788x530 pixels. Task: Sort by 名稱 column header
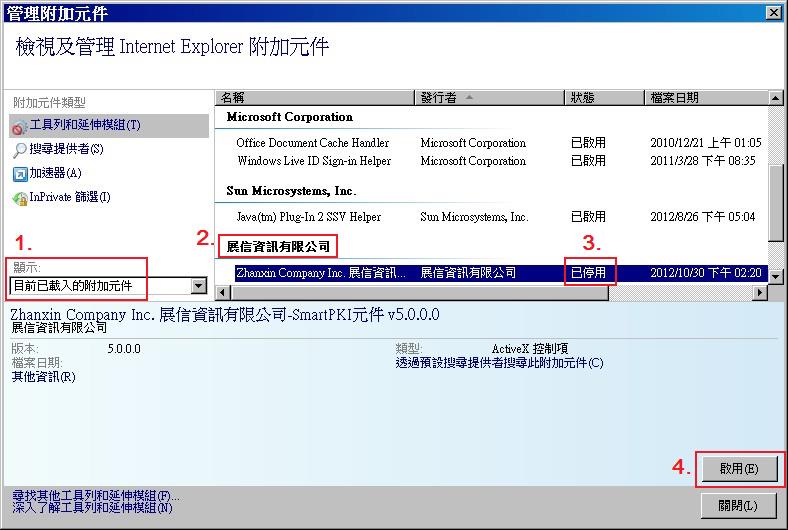tap(315, 97)
